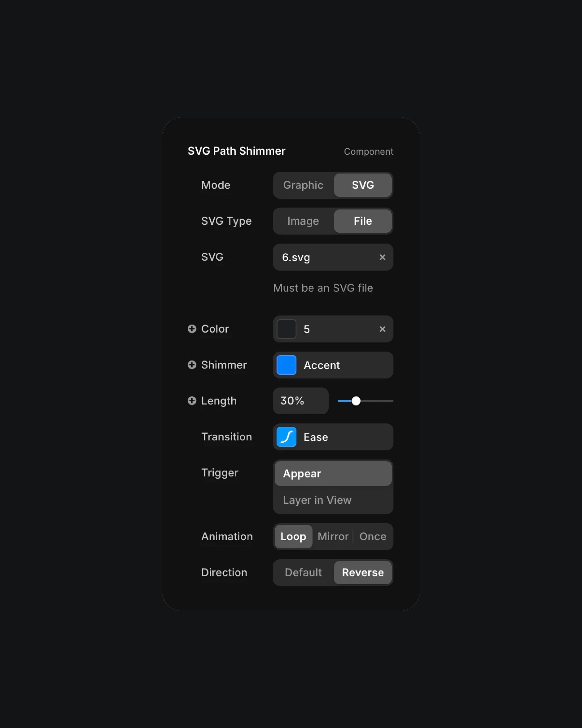Click the SVG mode toggle button
The width and height of the screenshot is (582, 728).
[363, 185]
